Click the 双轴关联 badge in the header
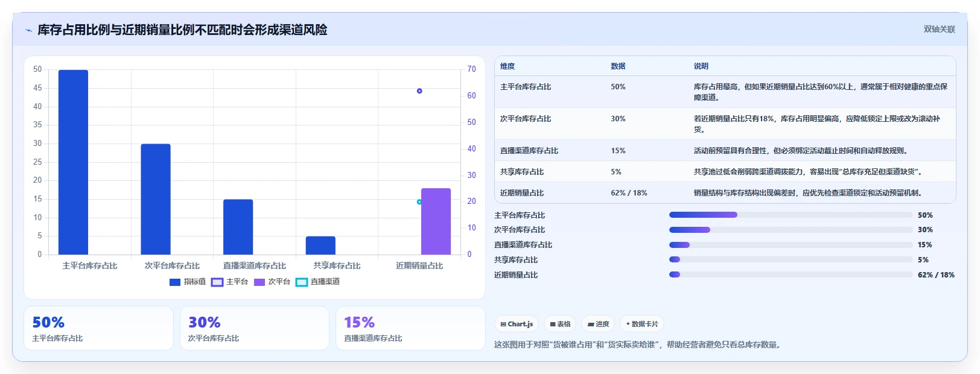This screenshot has height=374, width=980. tap(939, 29)
